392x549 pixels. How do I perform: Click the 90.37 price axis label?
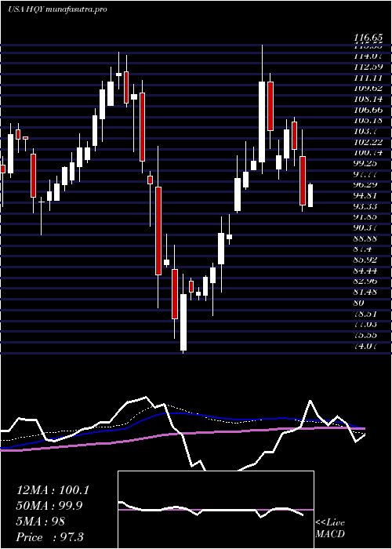[x=366, y=228]
